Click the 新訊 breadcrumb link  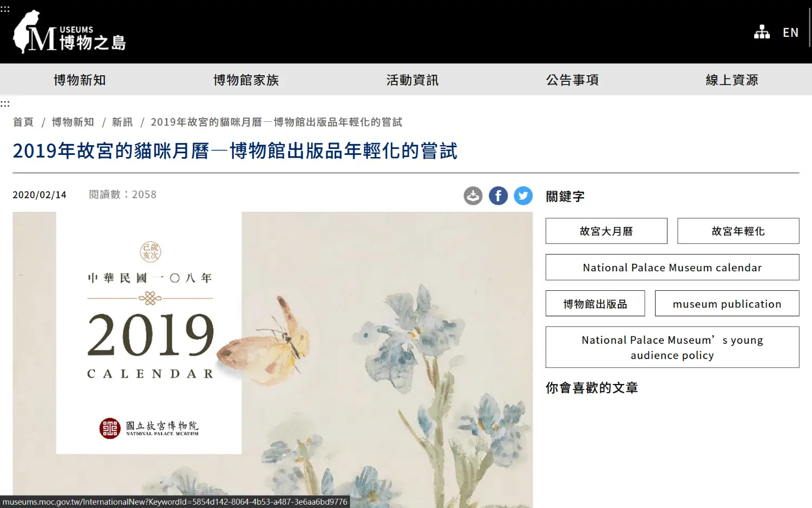[x=122, y=122]
